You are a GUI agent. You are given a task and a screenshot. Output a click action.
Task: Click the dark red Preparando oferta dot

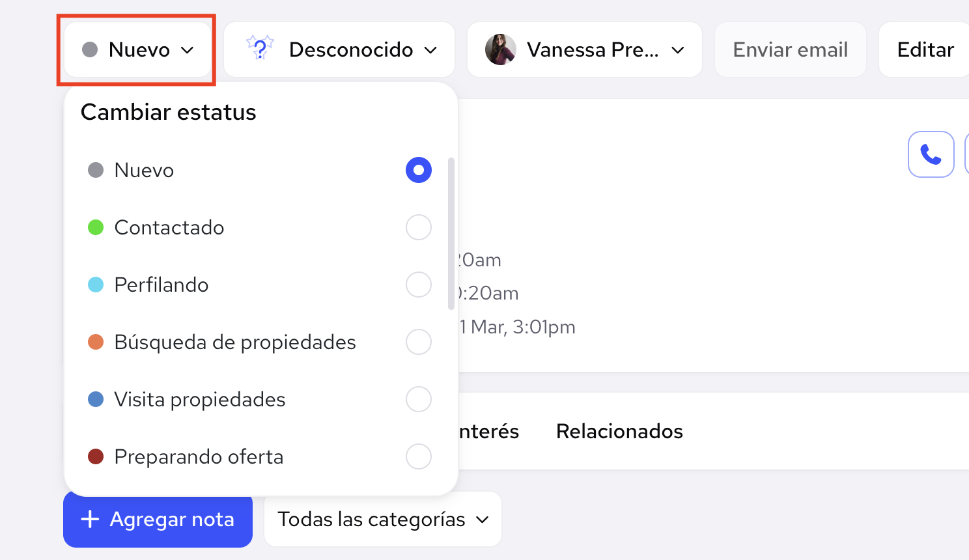pos(96,456)
